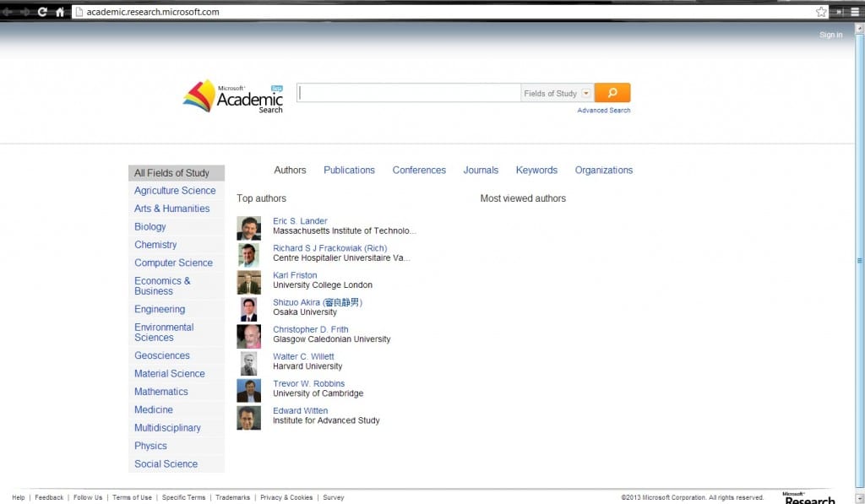Screen dimensions: 865x504
Task: Switch to the Publications tab
Action: (x=349, y=171)
